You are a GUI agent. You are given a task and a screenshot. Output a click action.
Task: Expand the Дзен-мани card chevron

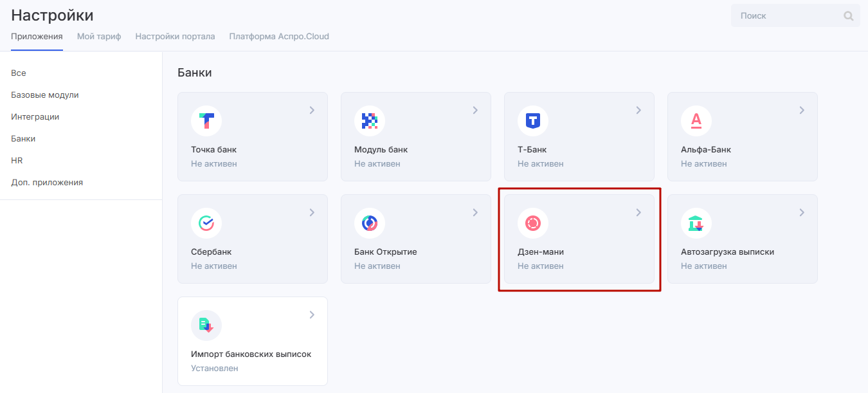pos(638,212)
